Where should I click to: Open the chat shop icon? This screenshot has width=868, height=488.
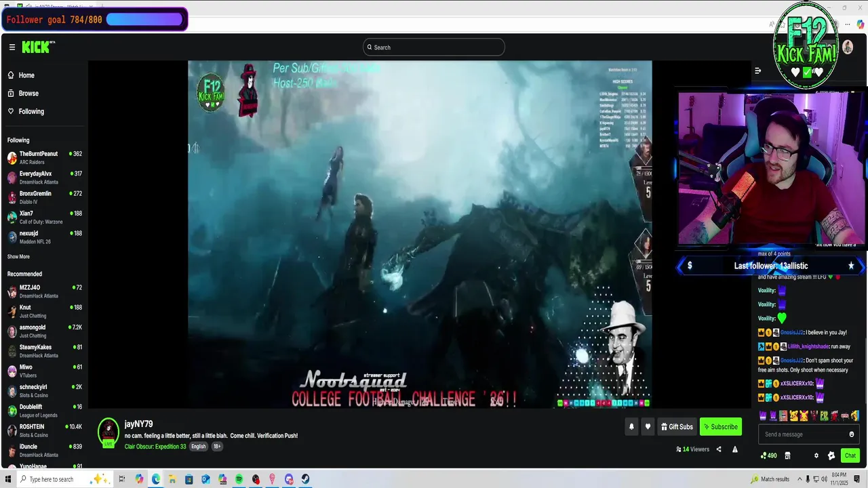pyautogui.click(x=787, y=455)
